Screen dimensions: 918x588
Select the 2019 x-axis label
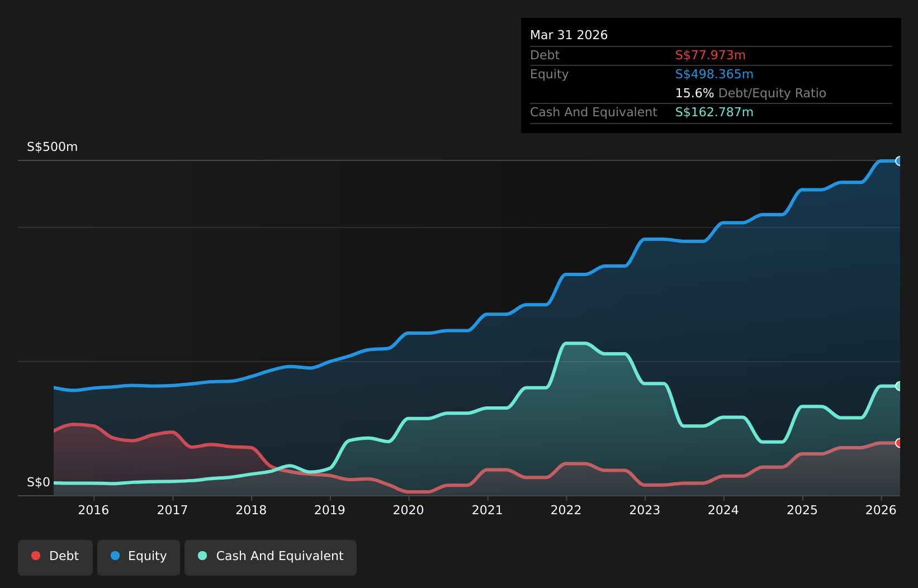[x=330, y=510]
